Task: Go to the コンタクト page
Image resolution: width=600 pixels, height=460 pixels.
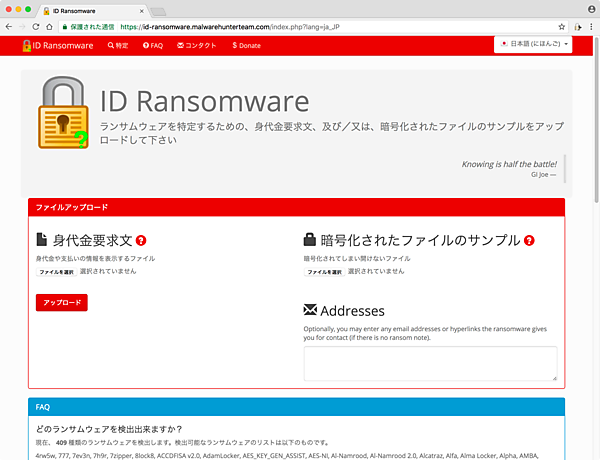Action: click(198, 46)
